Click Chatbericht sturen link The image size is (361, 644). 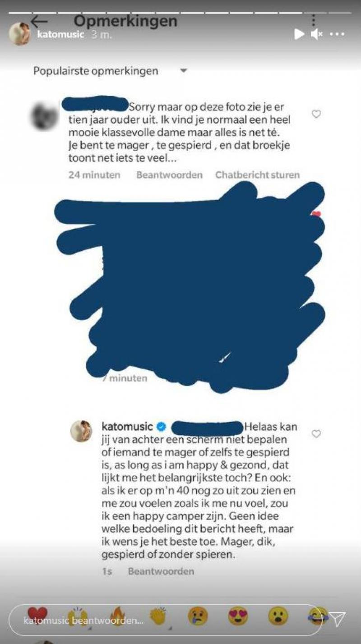(257, 175)
